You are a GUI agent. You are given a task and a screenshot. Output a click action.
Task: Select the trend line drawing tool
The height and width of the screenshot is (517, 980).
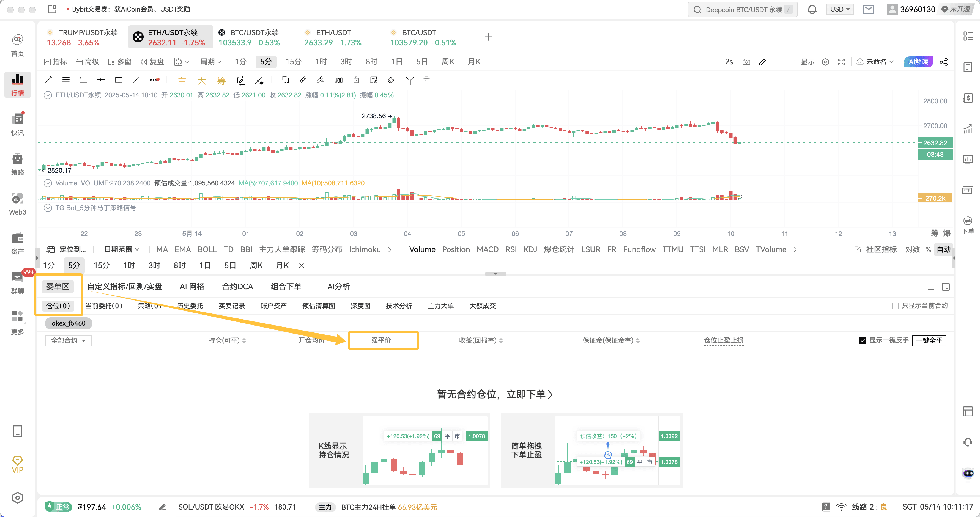pos(48,80)
